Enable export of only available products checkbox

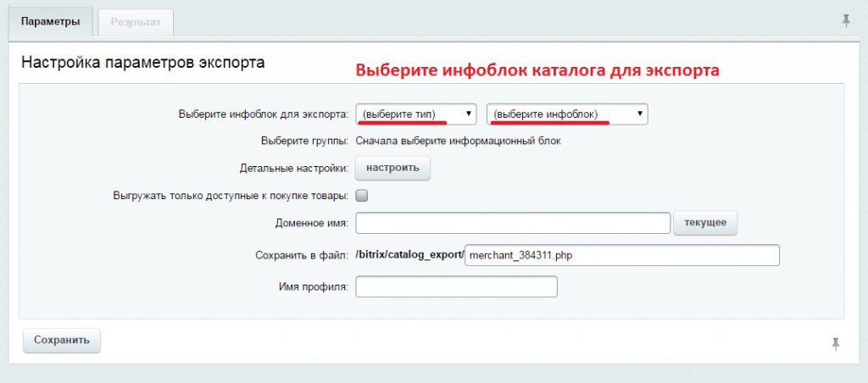tap(362, 196)
